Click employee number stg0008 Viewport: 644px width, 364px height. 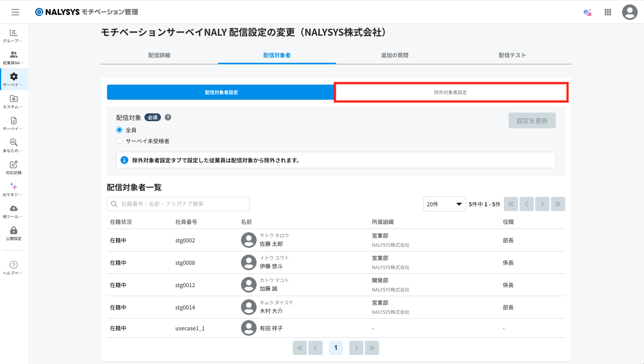tap(185, 263)
